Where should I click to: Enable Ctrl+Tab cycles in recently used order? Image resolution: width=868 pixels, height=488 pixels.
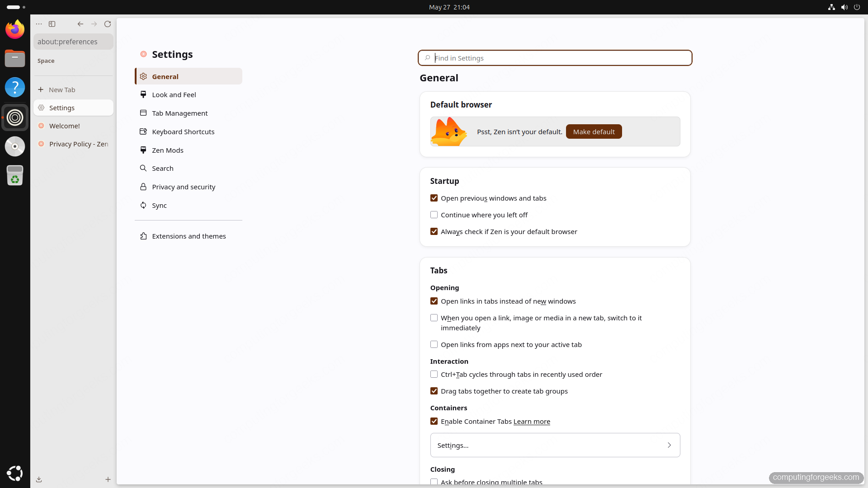coord(434,374)
